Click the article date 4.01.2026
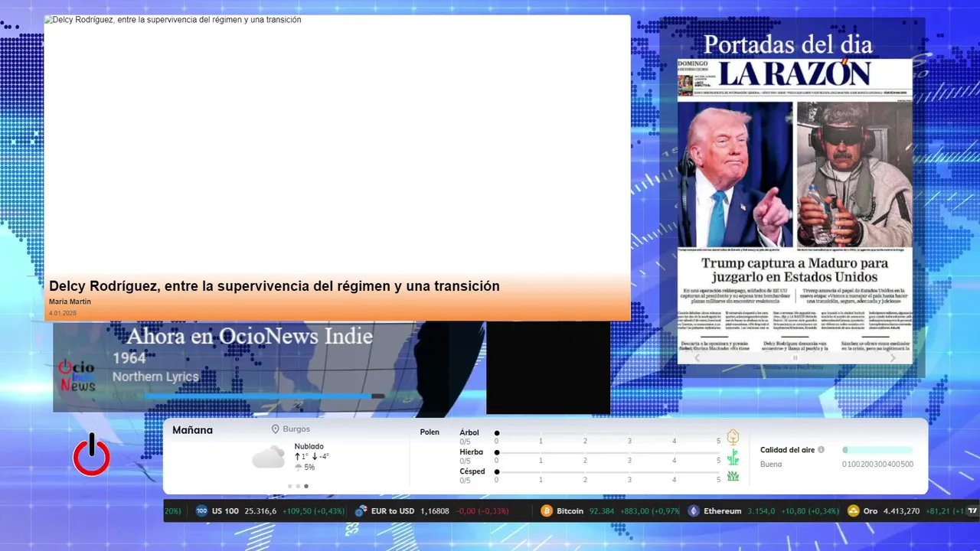Viewport: 980px width, 551px height. pyautogui.click(x=63, y=313)
